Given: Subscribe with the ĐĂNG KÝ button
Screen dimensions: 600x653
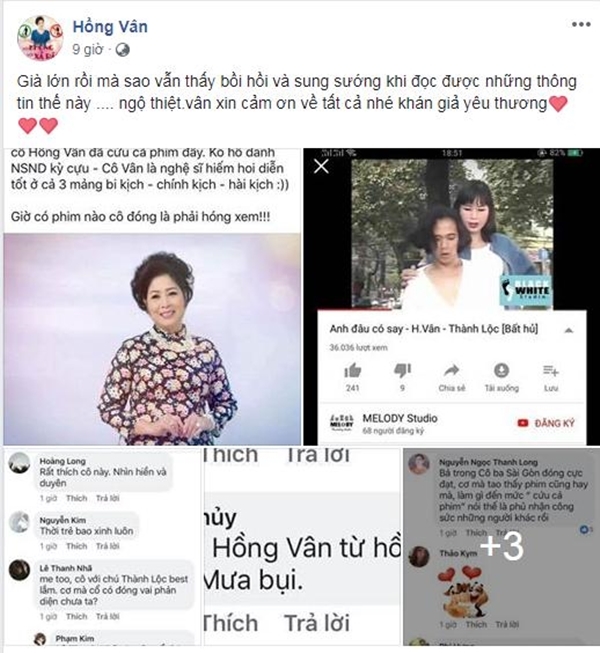Looking at the screenshot, I should [x=546, y=423].
